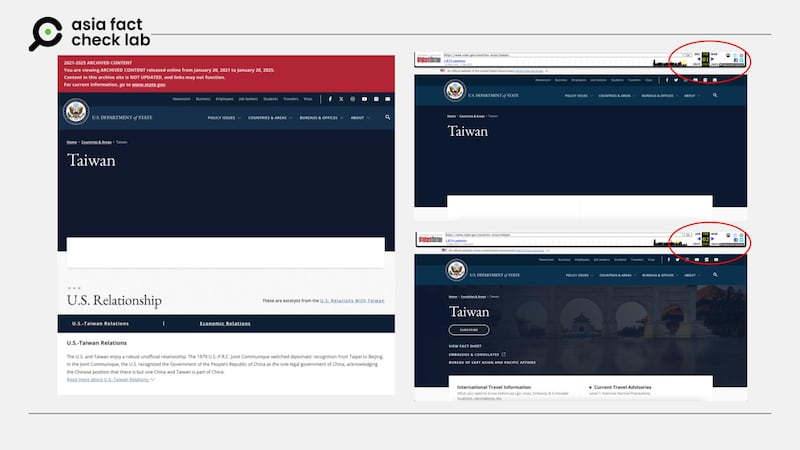Open the X (Twitter) icon on archived page
Screen dimensions: 800x450
point(341,99)
